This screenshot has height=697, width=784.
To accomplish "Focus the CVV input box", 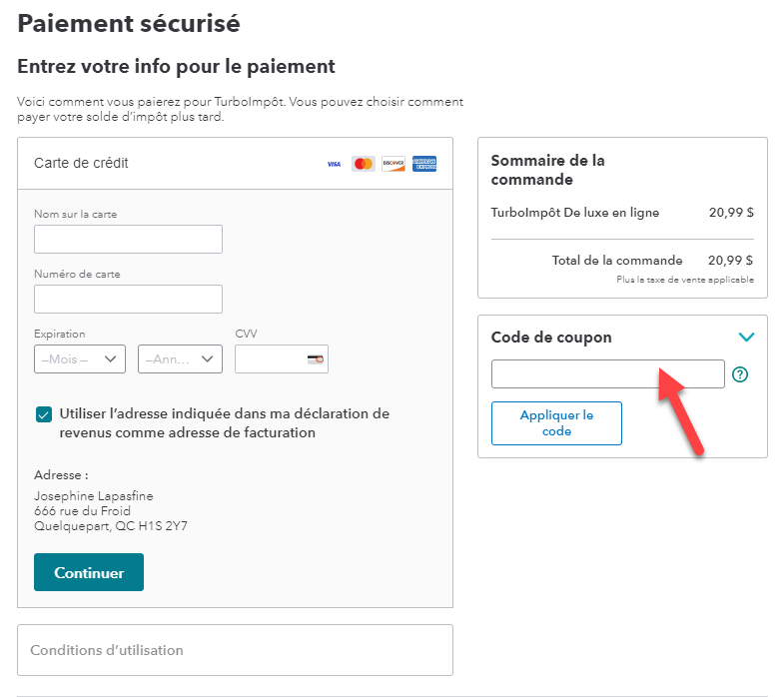I will click(x=270, y=359).
